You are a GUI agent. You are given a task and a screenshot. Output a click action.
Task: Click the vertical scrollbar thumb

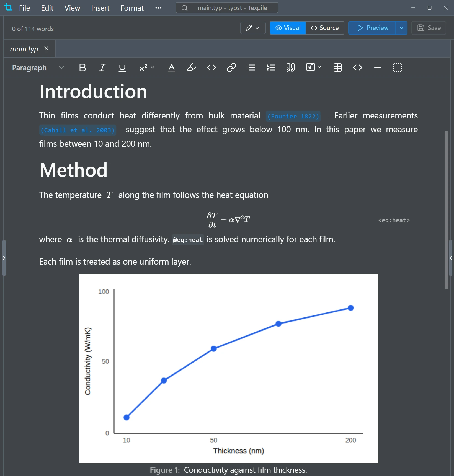[x=446, y=210]
